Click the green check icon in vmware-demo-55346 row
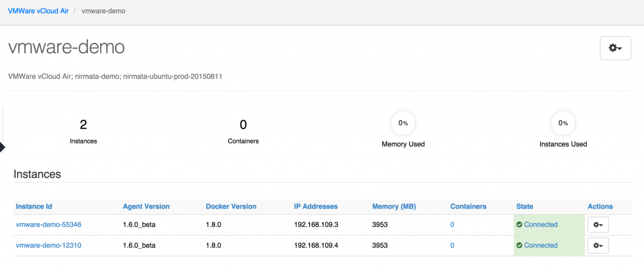Viewport: 644px width, 269px height. [519, 224]
